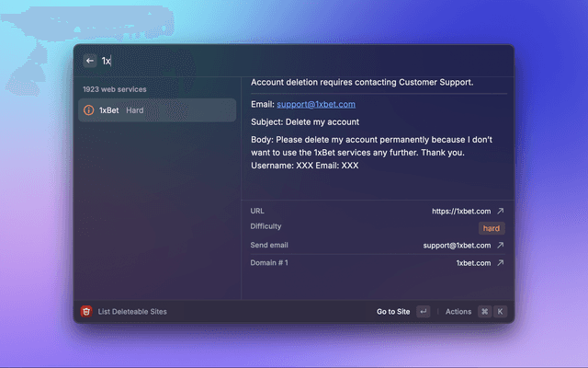The height and width of the screenshot is (368, 588).
Task: Open the https://1xbet.com URL value
Action: 461,211
